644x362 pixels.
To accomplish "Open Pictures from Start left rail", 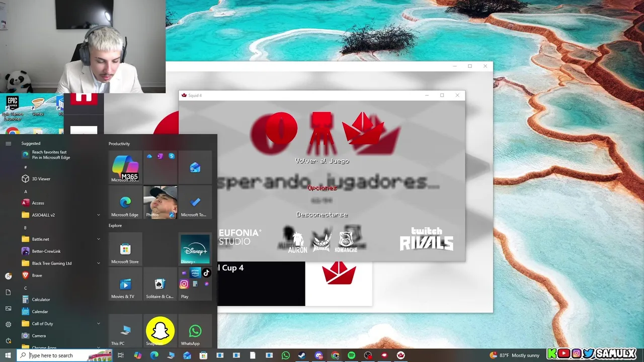I will 8,308.
